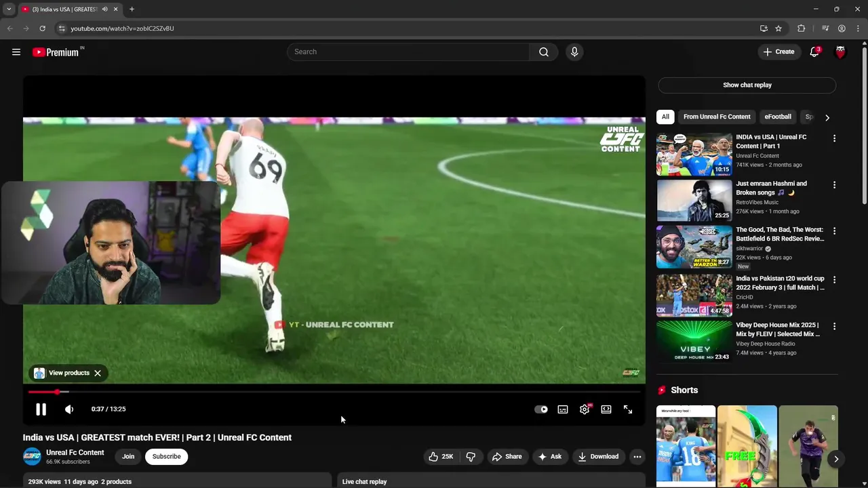Image resolution: width=868 pixels, height=488 pixels.
Task: Go back in browser history
Action: (9, 28)
